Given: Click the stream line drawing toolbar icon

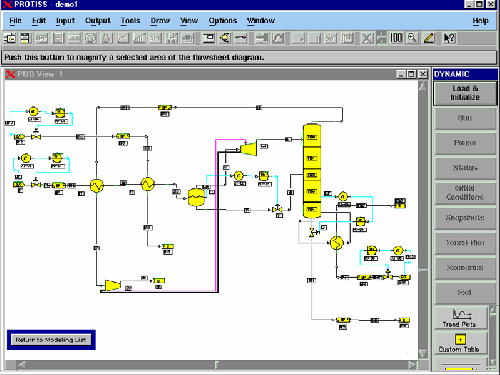Looking at the screenshot, I should [241, 38].
